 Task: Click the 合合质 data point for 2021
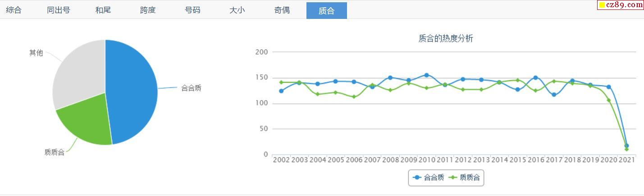[626, 146]
